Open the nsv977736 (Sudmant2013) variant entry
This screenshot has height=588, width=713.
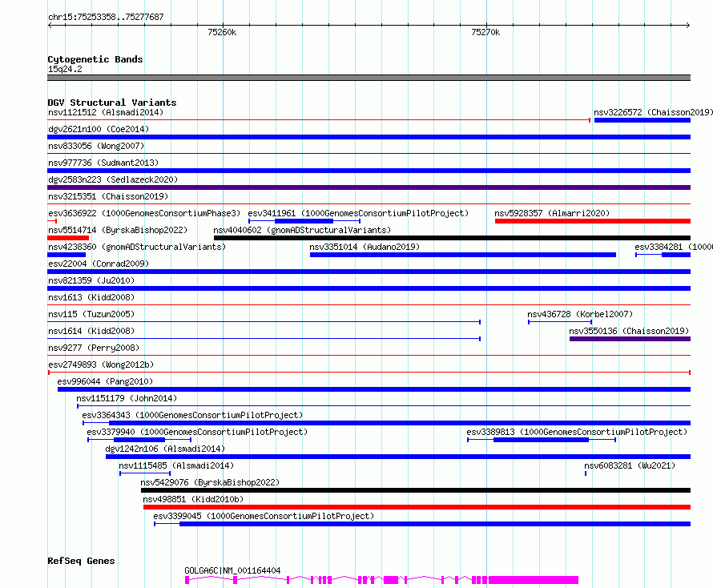pos(369,171)
